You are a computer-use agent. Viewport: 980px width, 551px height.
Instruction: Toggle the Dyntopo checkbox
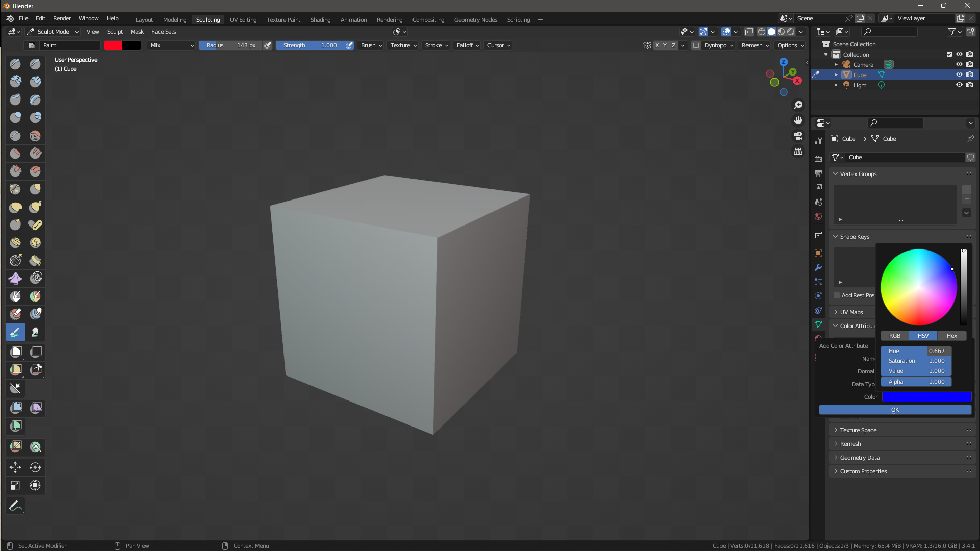(x=696, y=45)
